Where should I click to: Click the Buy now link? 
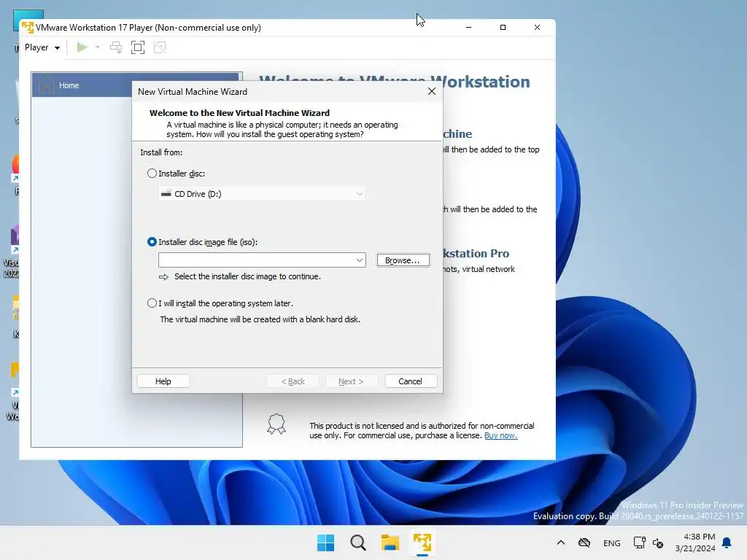pyautogui.click(x=500, y=435)
